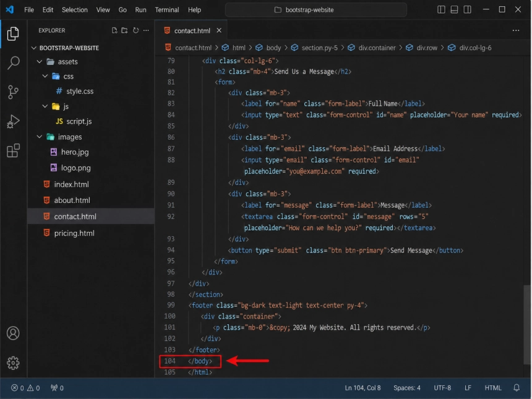Show errors and warnings count in status bar

[x=25, y=388]
